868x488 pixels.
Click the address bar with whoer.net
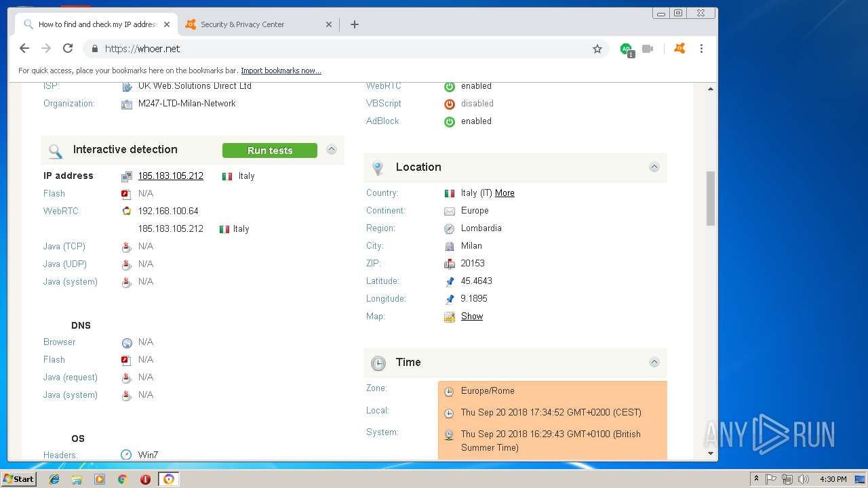tap(346, 49)
